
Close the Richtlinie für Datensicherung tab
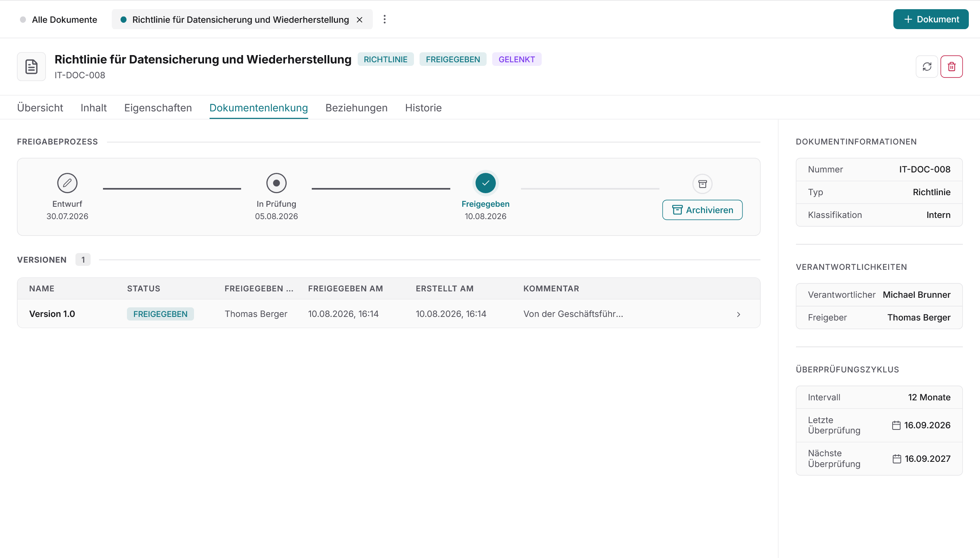tap(360, 20)
